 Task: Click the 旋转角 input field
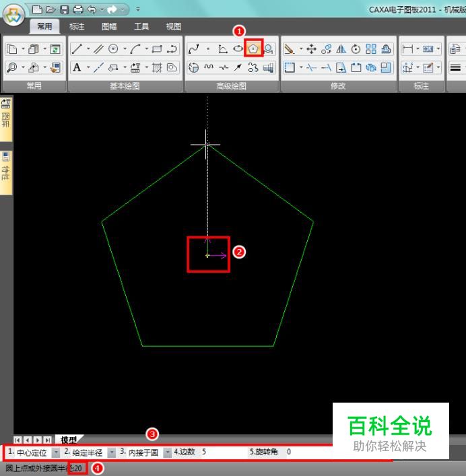tap(308, 452)
